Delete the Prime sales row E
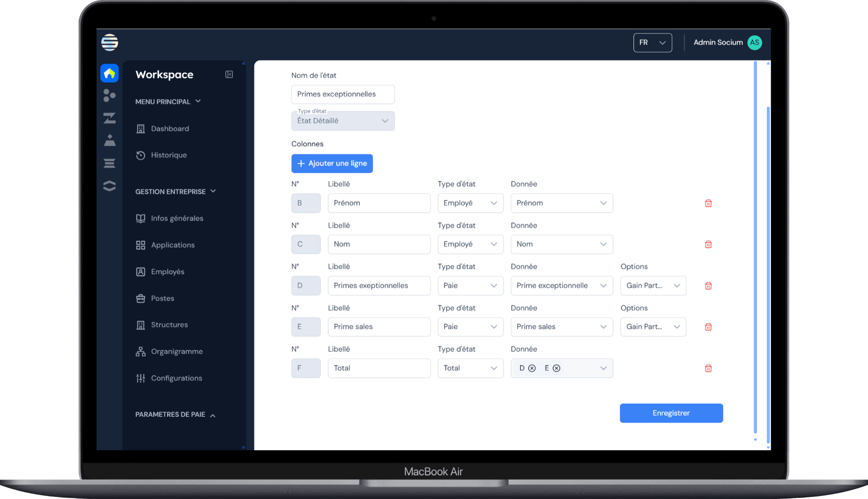 coord(708,327)
